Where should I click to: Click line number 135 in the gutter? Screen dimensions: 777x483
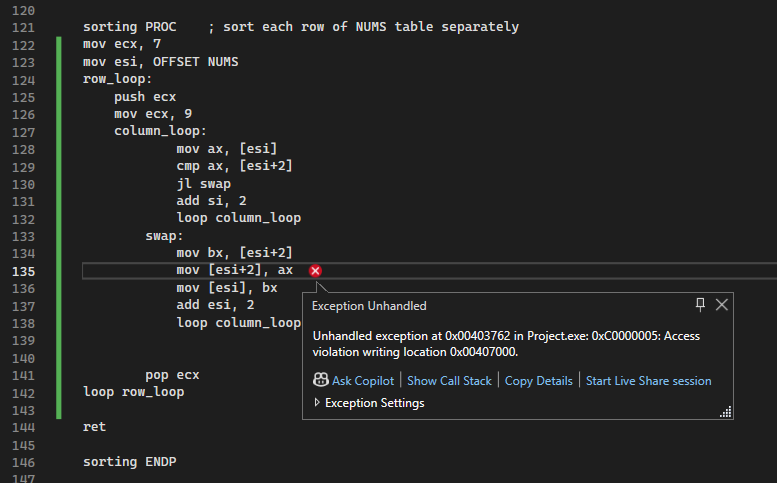tap(23, 271)
